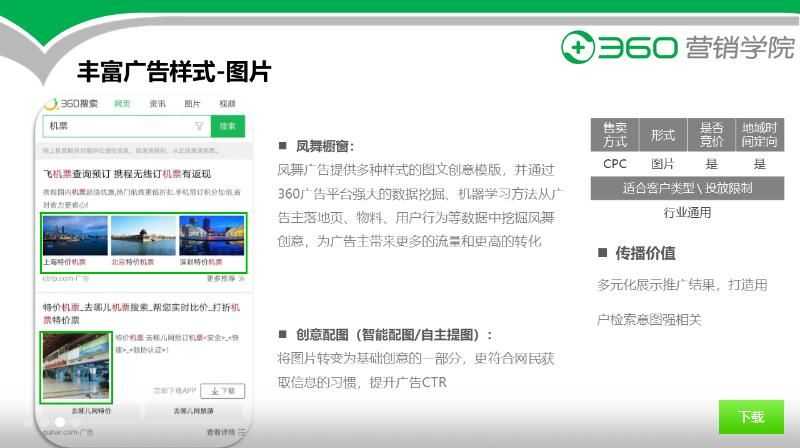This screenshot has height=448, width=800.
Task: Click the 适合客户类型\投放限制 header bar
Action: 687,188
